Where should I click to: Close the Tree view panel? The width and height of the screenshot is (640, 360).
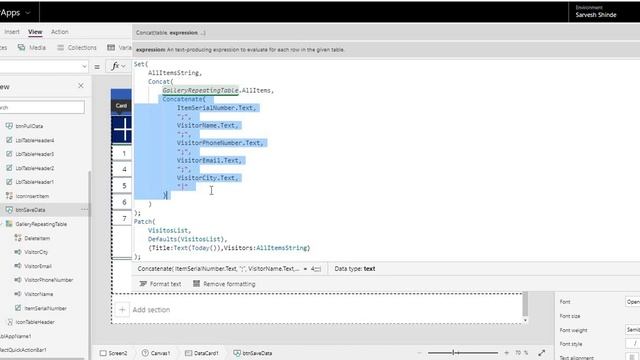[81, 85]
